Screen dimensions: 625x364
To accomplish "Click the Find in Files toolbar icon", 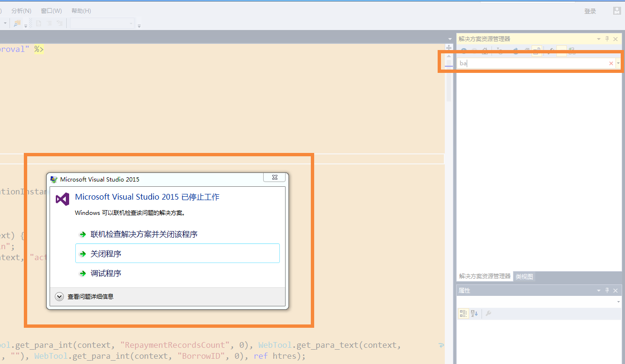I will pos(18,23).
